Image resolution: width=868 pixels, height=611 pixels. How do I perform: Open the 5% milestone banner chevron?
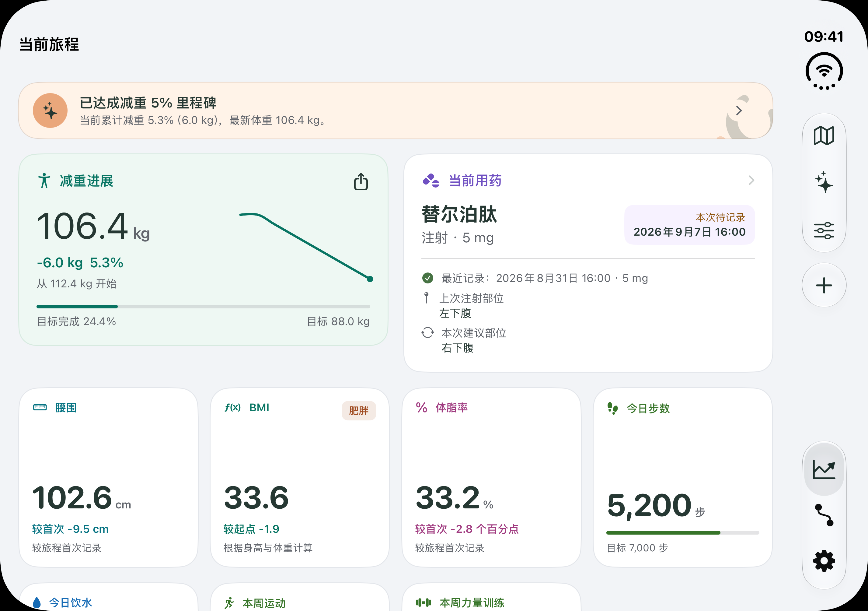tap(739, 111)
